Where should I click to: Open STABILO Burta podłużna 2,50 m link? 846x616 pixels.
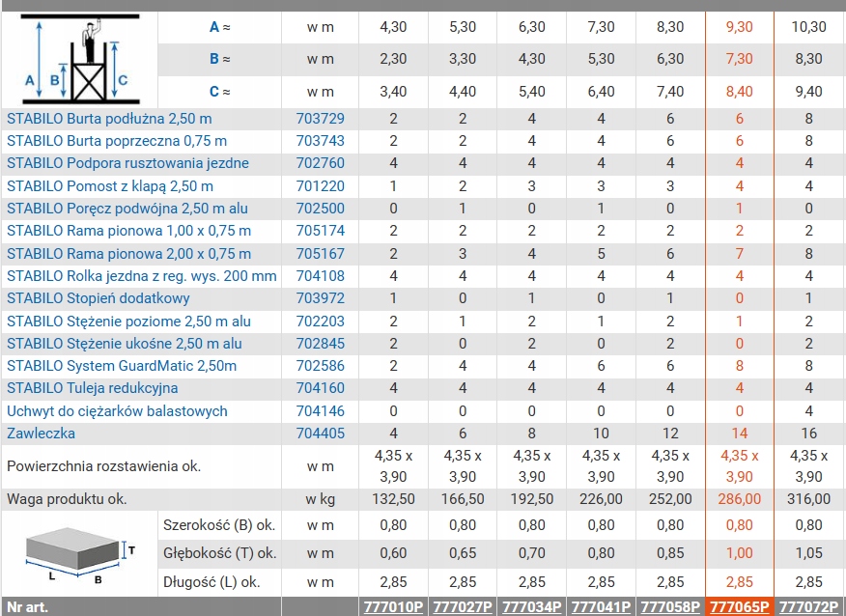pyautogui.click(x=109, y=119)
